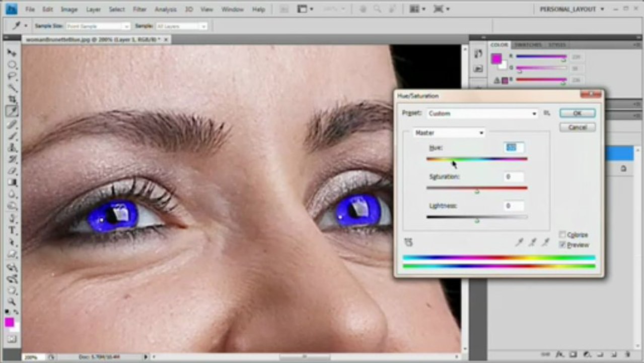Viewport: 644px width, 363px height.
Task: Click the Photoshop Ps application icon
Action: 11,9
